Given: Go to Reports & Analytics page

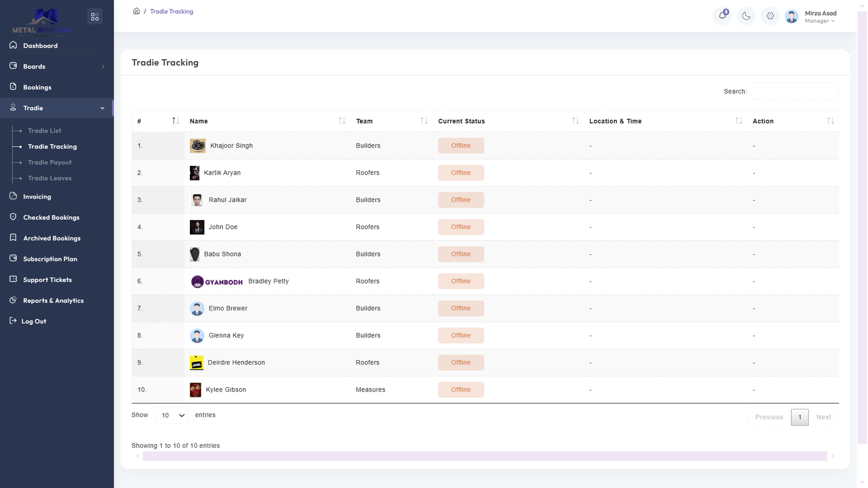Looking at the screenshot, I should [53, 300].
